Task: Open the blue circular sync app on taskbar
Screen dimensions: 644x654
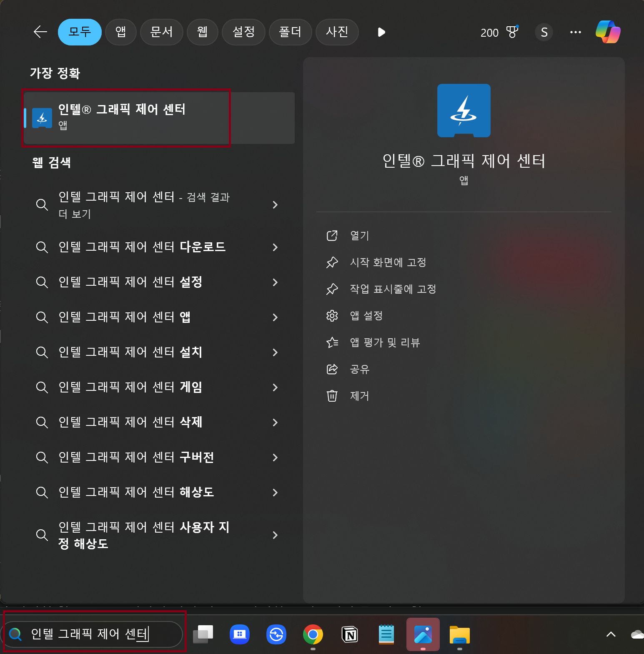Action: tap(276, 634)
